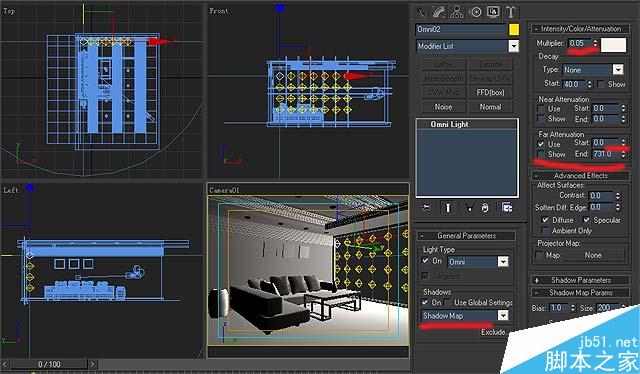This screenshot has width=640, height=374.
Task: Toggle Use Global Settings for shadows
Action: (x=448, y=303)
